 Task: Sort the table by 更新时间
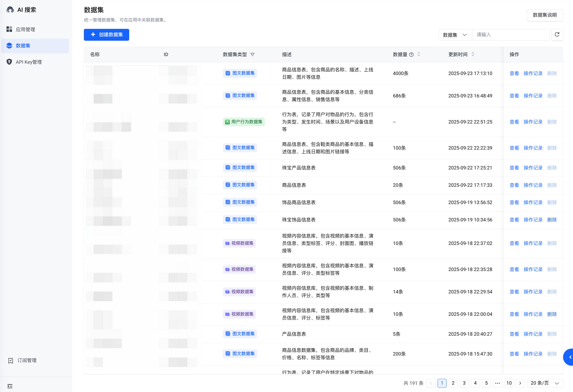pyautogui.click(x=473, y=54)
